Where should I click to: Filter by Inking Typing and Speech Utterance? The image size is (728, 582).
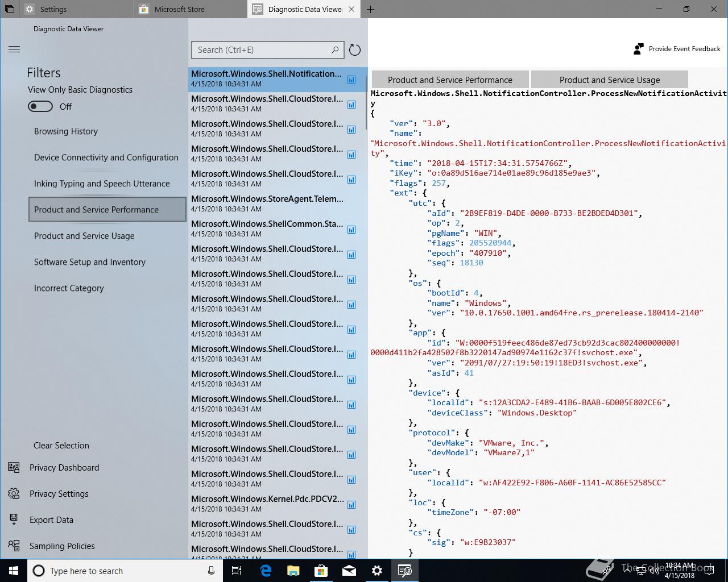tap(102, 184)
